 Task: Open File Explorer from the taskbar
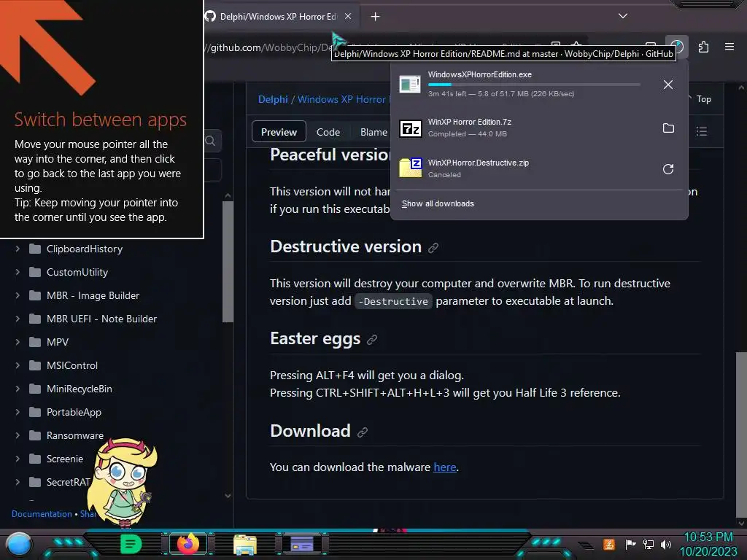pos(245,544)
